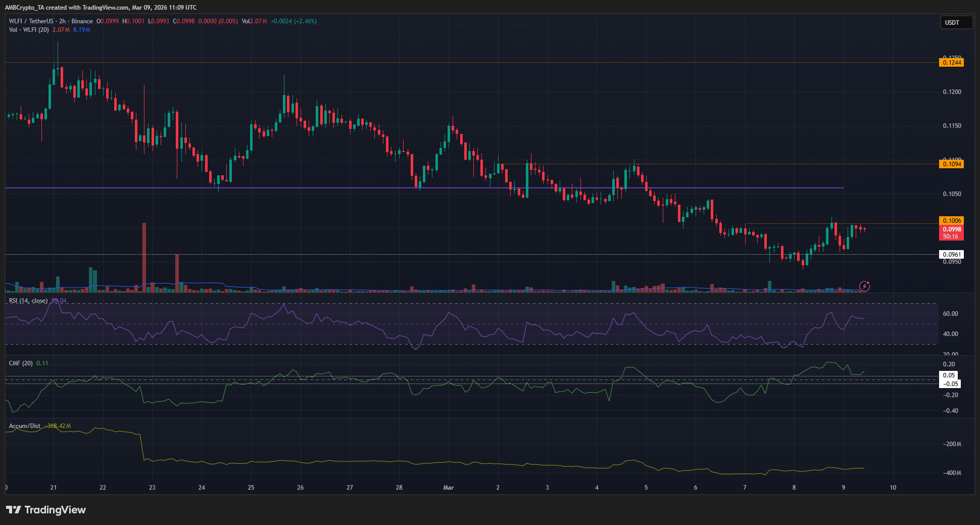This screenshot has width=980, height=525.
Task: Open instant trading via the lightning icon
Action: click(865, 287)
